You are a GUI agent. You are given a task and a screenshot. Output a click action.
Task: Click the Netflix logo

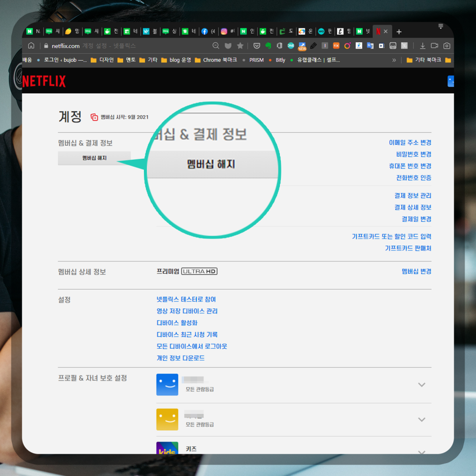coord(44,81)
